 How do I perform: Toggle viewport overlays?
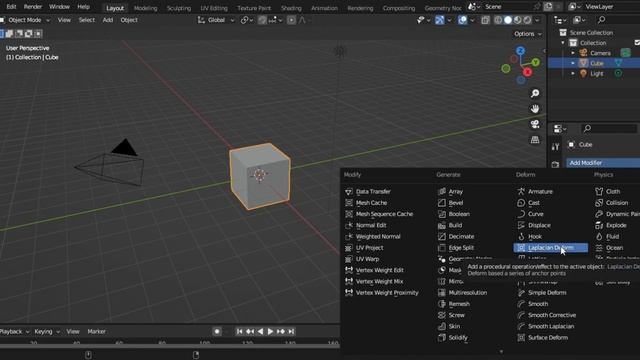462,20
